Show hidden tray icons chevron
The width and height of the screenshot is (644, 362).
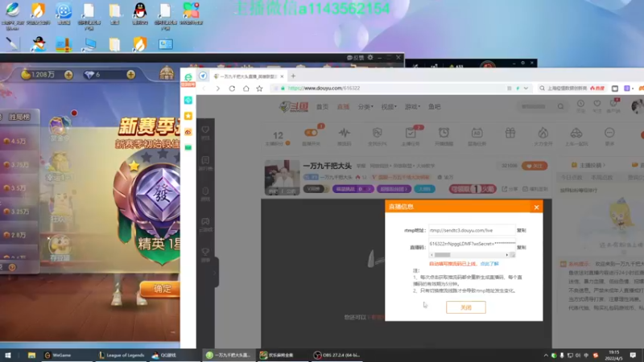[x=546, y=355]
